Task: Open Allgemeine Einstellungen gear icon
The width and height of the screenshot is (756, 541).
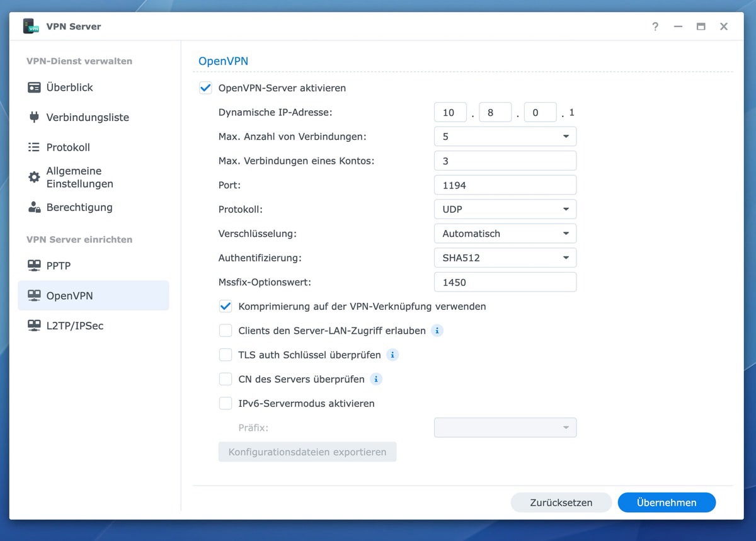Action: point(34,178)
